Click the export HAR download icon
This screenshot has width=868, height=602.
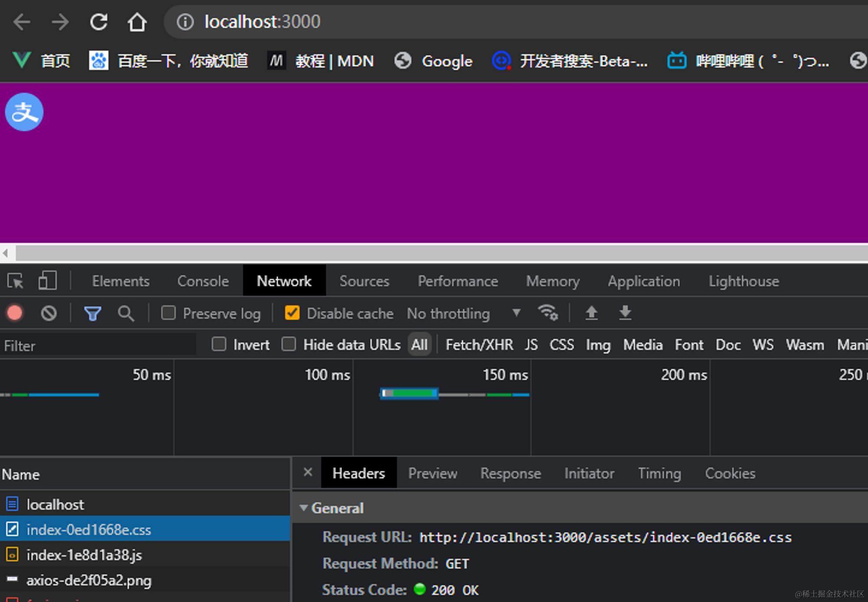[625, 312]
